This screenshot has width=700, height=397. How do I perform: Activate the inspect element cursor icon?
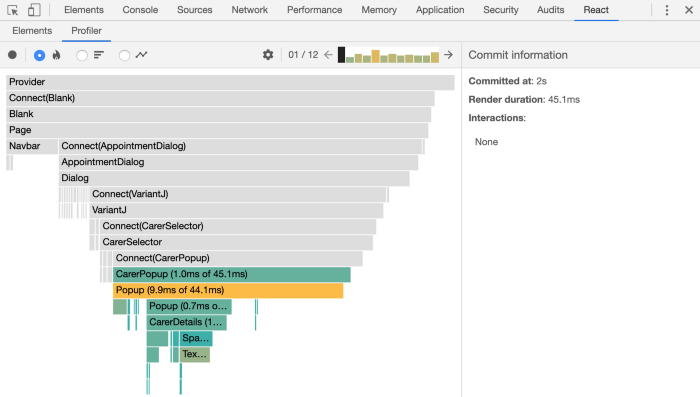point(12,10)
